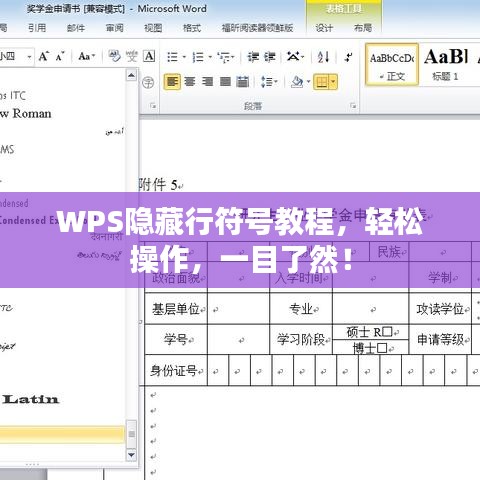Expand the Change Case dropdown arrow
Viewport: 480px width, 480px height.
coord(93,56)
